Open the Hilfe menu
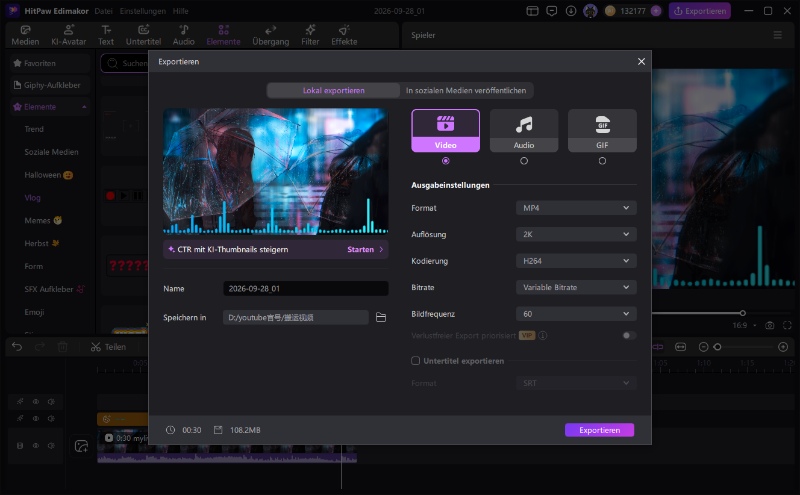 [x=181, y=11]
